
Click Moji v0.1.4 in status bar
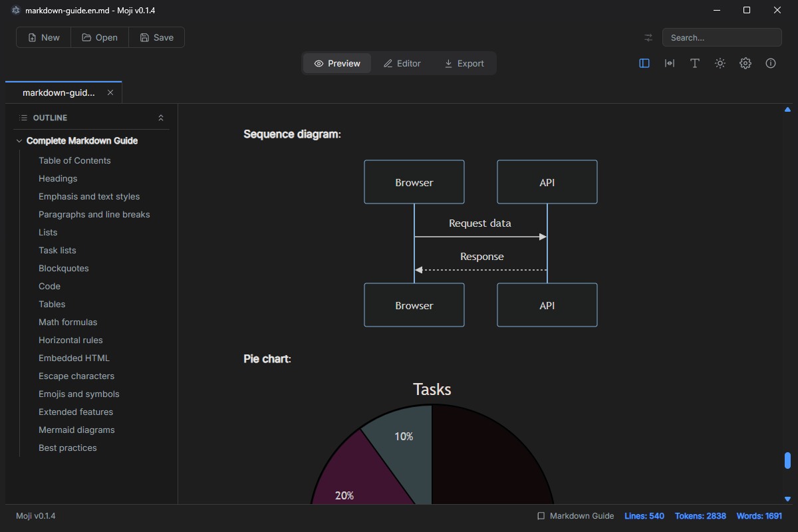pos(36,516)
